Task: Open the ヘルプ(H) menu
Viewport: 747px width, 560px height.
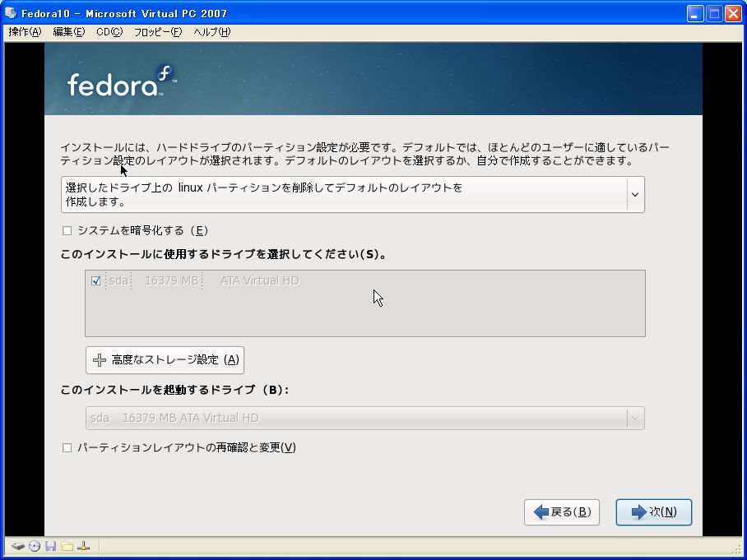Action: coord(211,32)
